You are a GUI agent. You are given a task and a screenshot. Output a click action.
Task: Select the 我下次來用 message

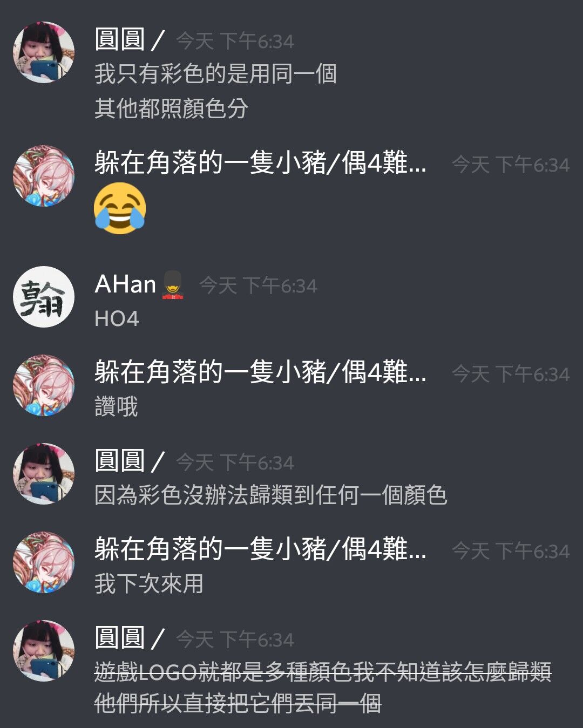(x=149, y=584)
